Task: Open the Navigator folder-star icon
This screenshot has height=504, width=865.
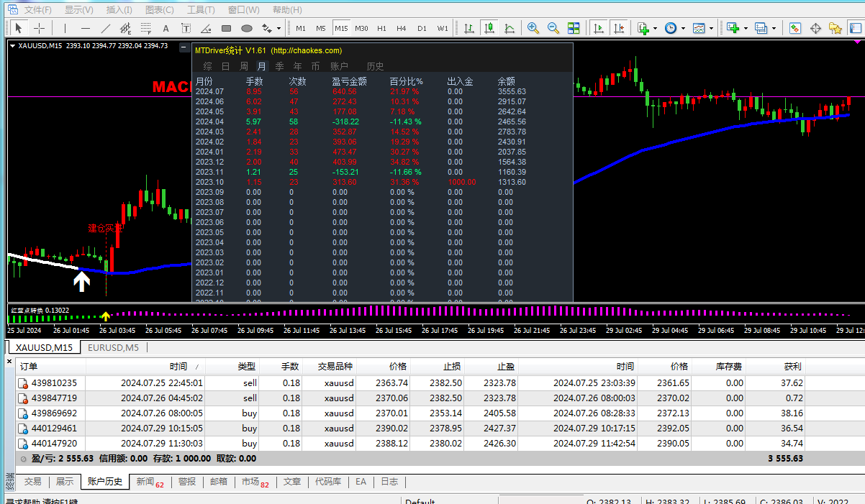Action: pos(835,28)
